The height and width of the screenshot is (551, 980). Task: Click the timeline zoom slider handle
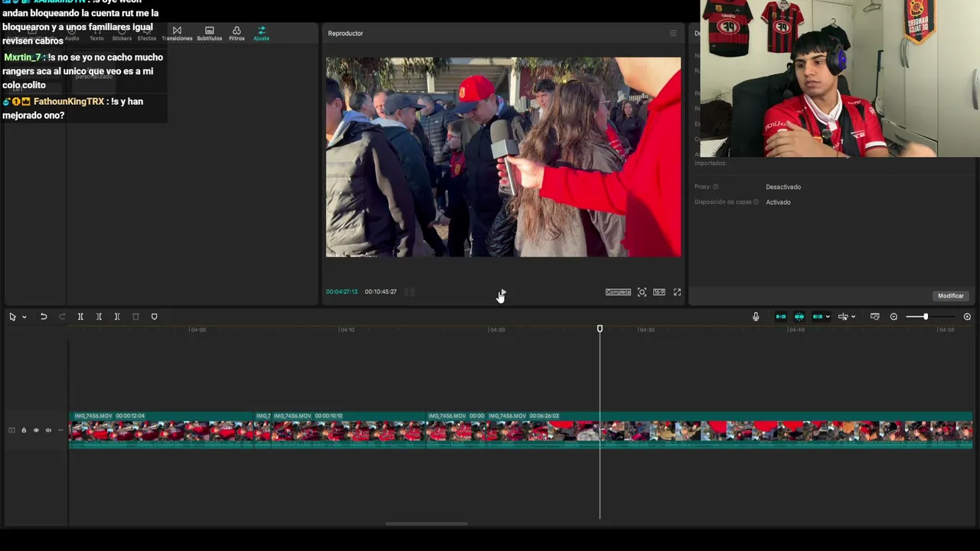(x=926, y=317)
